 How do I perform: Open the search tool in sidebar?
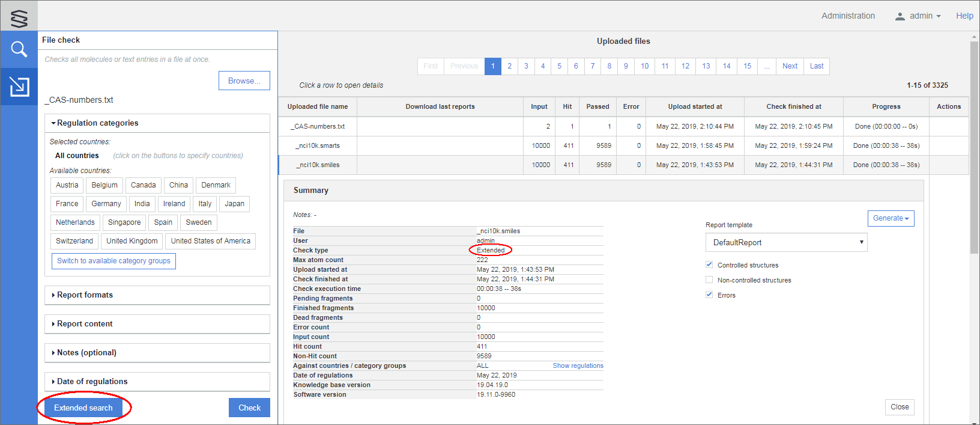tap(19, 49)
